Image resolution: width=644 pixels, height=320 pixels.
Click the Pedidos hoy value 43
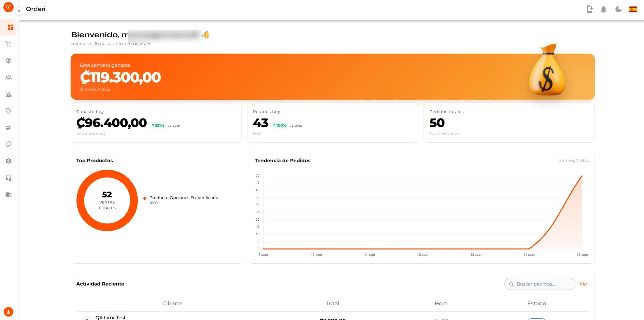pos(260,123)
